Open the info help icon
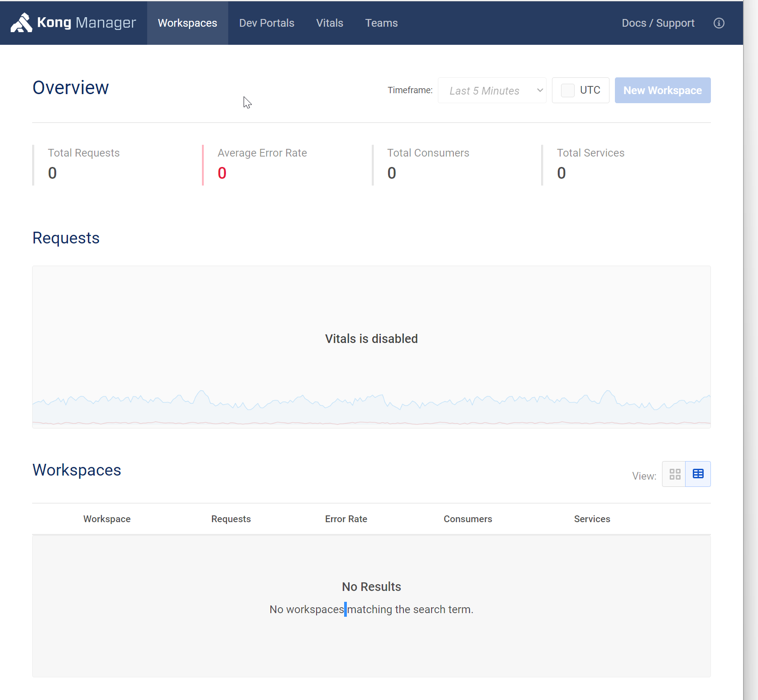758x700 pixels. tap(719, 23)
